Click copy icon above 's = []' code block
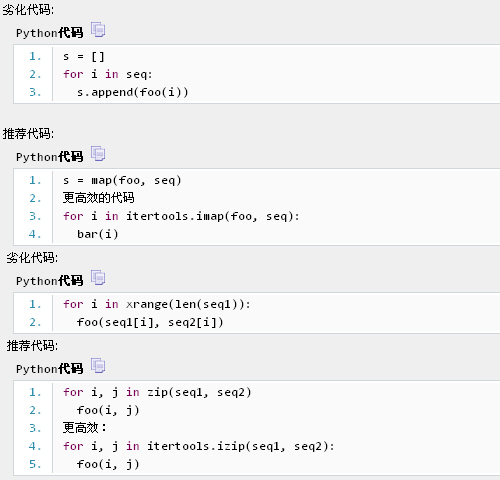500x480 pixels. [x=98, y=30]
